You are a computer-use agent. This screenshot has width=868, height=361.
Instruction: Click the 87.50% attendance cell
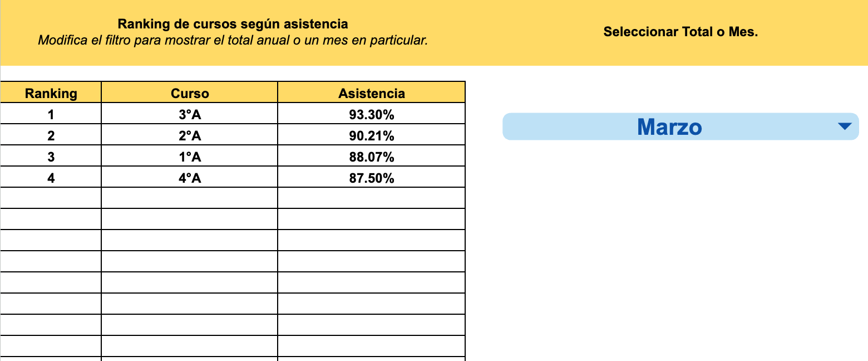point(371,178)
